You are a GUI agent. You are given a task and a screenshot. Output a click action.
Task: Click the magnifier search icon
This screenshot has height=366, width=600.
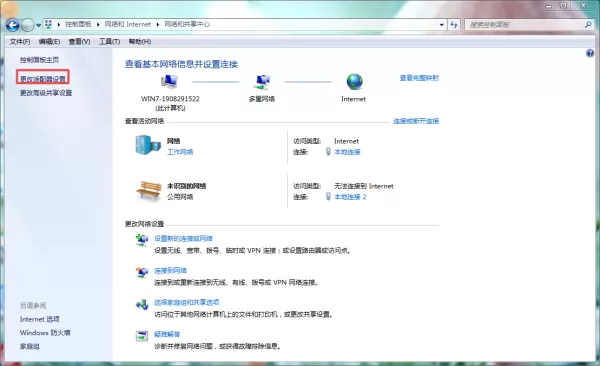click(x=588, y=25)
